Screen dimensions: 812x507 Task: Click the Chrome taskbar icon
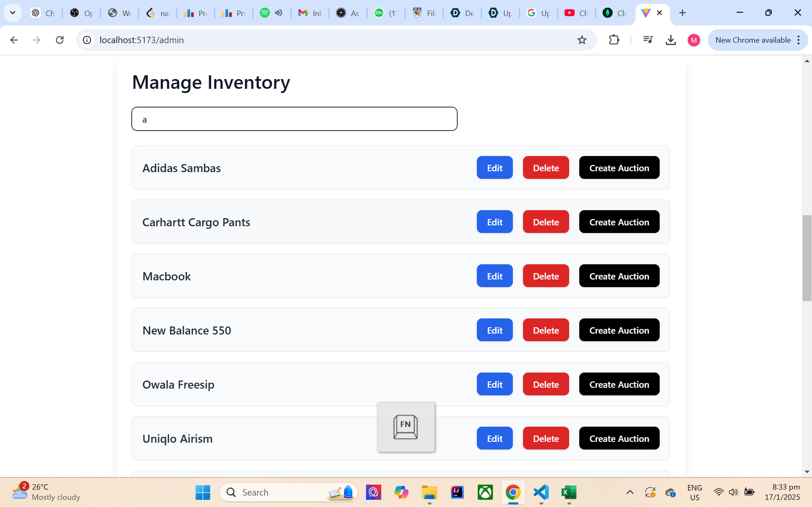513,492
